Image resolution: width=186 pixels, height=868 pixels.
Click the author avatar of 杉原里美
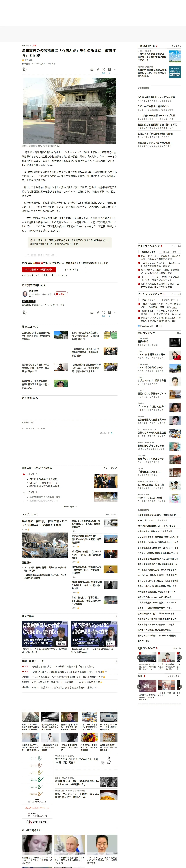25,294
